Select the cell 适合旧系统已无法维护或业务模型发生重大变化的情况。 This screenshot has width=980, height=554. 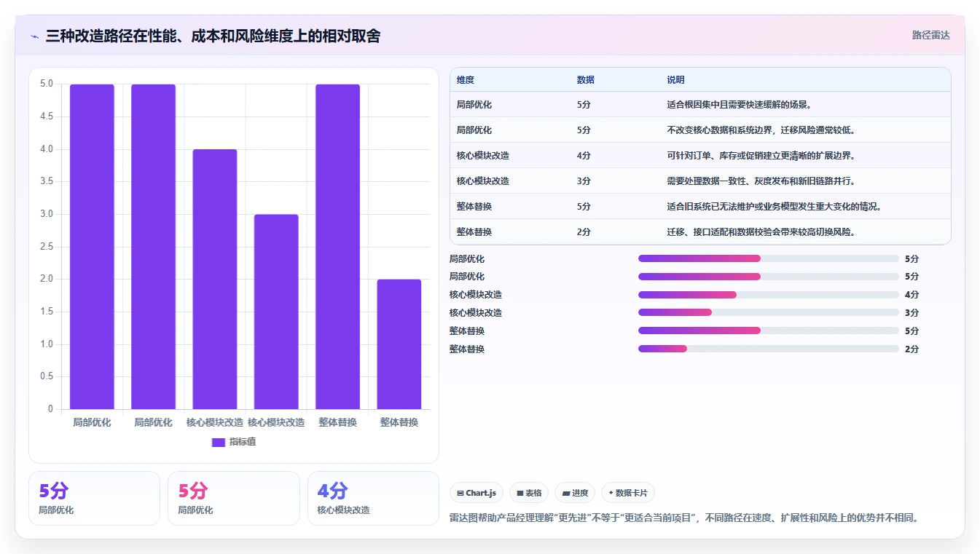pyautogui.click(x=775, y=207)
